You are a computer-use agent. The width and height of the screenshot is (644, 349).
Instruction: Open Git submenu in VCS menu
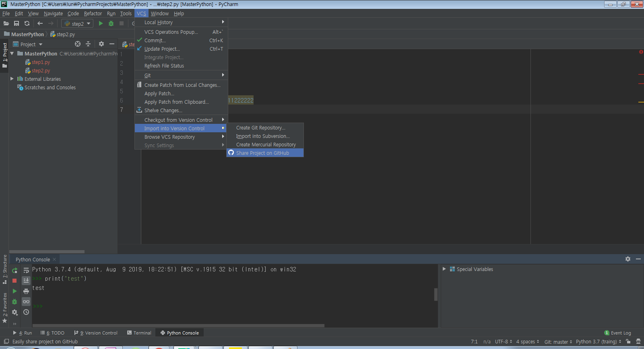pos(181,75)
